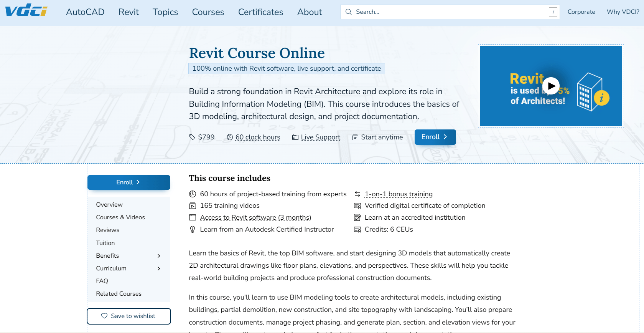Click the Enroll button in the header banner
Viewport: 644px width, 333px height.
click(x=435, y=137)
